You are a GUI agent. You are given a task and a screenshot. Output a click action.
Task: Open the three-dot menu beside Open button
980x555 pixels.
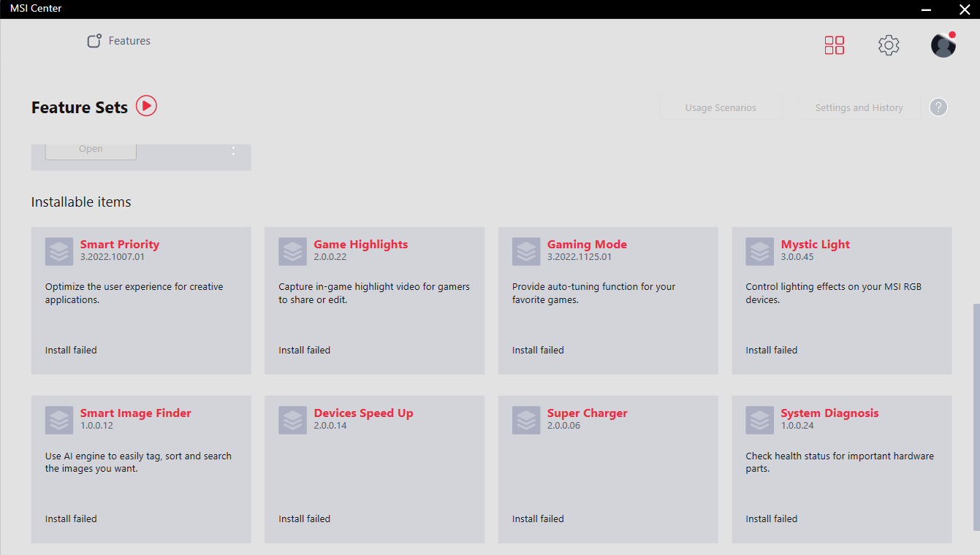pyautogui.click(x=234, y=150)
